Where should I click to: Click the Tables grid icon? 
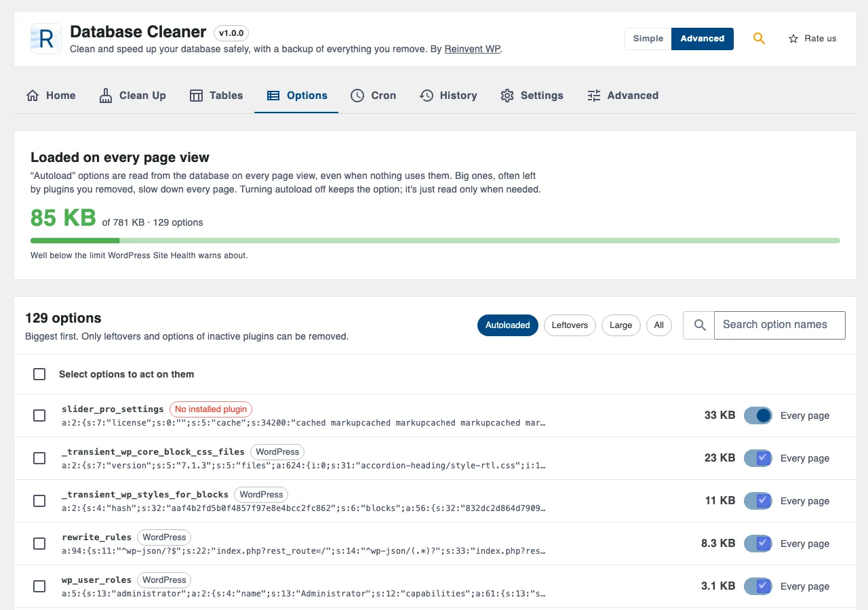pyautogui.click(x=196, y=96)
